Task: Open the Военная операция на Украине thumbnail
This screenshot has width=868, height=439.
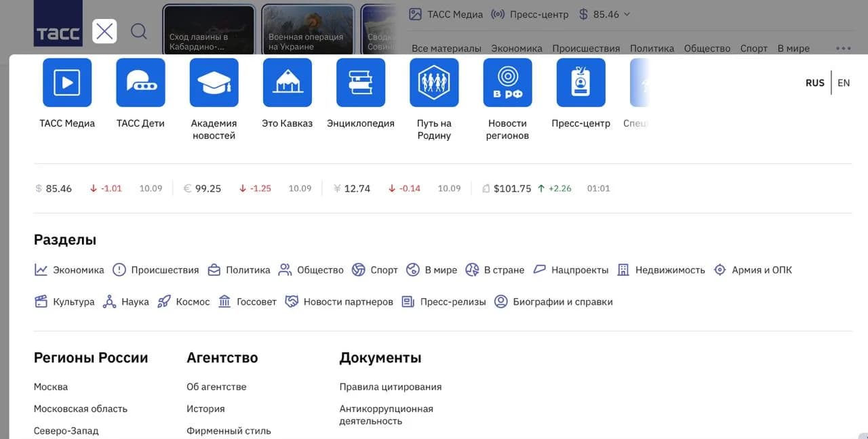Action: click(309, 30)
